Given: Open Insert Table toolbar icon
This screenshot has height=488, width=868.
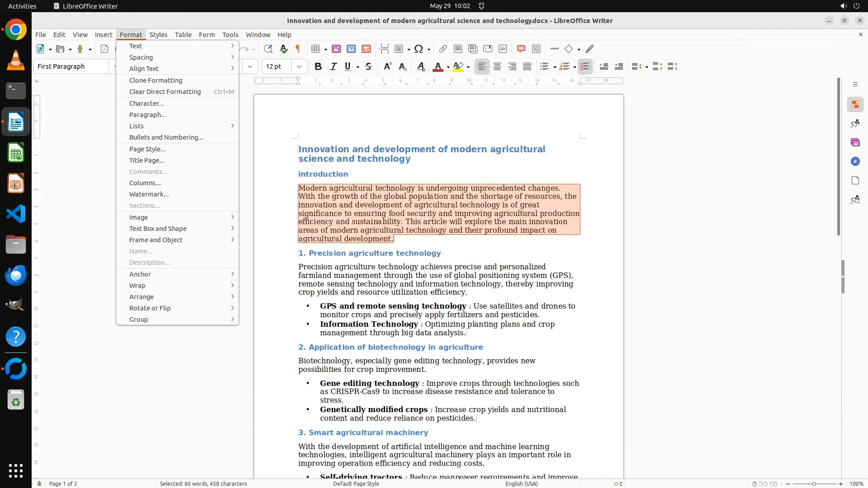Looking at the screenshot, I should tap(316, 49).
